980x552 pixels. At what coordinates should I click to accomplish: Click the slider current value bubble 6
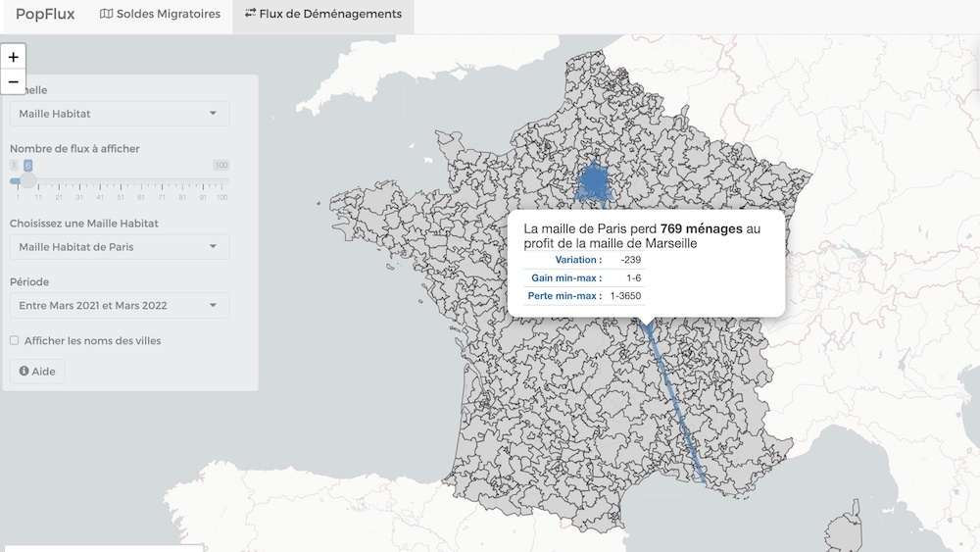tap(27, 165)
